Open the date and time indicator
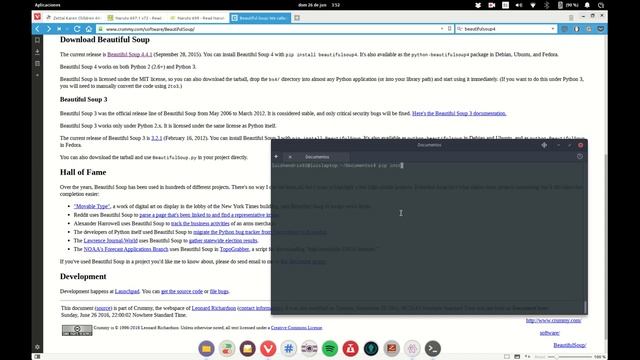 click(x=319, y=5)
